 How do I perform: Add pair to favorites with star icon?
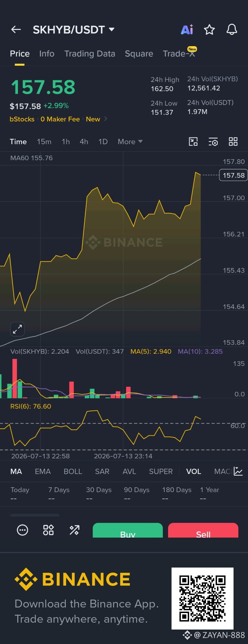pos(209,30)
